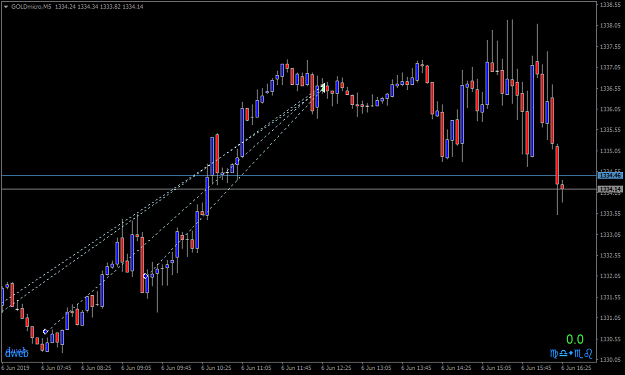625x375 pixels.
Task: Click the 6 Jun 15:05 time label
Action: (x=496, y=368)
